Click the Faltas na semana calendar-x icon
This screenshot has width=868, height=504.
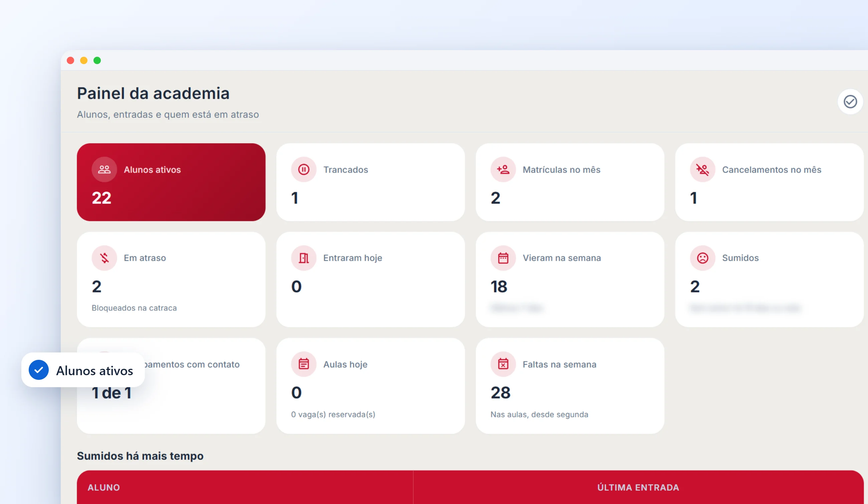click(503, 364)
